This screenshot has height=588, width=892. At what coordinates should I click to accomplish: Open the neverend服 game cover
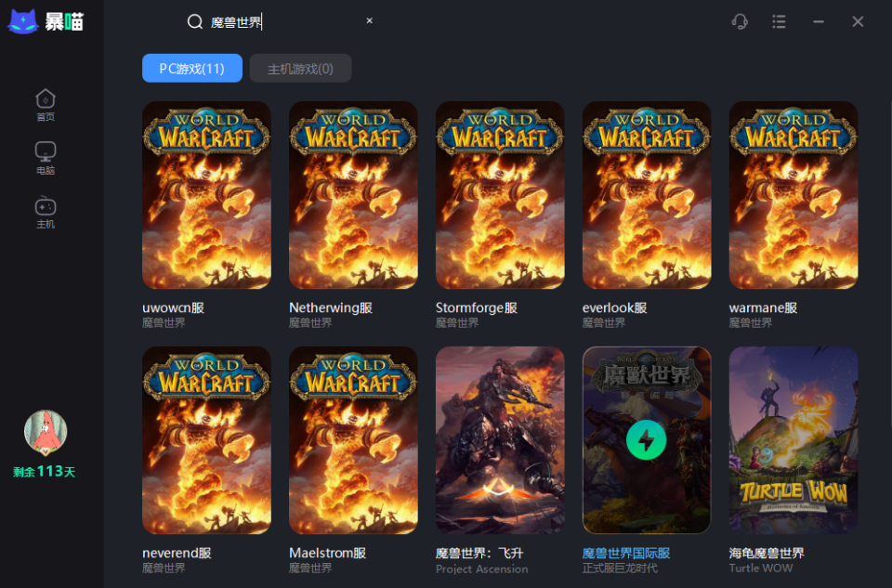click(206, 440)
